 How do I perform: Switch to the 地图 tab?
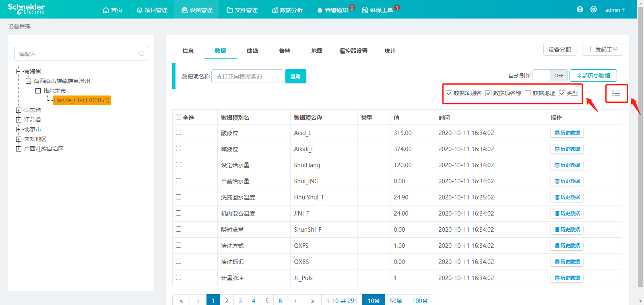point(317,51)
